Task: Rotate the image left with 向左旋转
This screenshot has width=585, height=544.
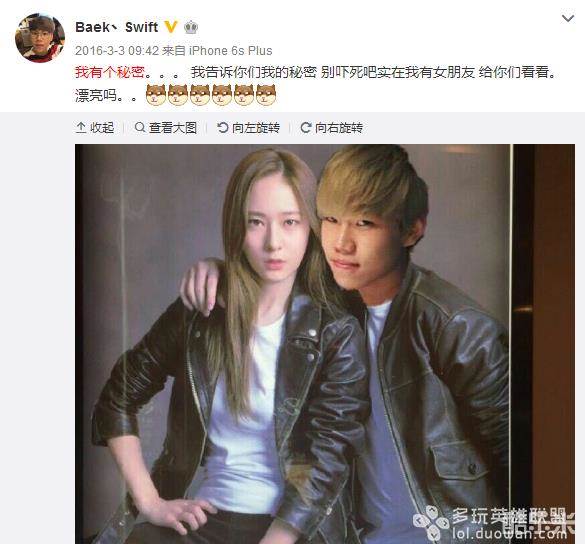Action: [248, 128]
